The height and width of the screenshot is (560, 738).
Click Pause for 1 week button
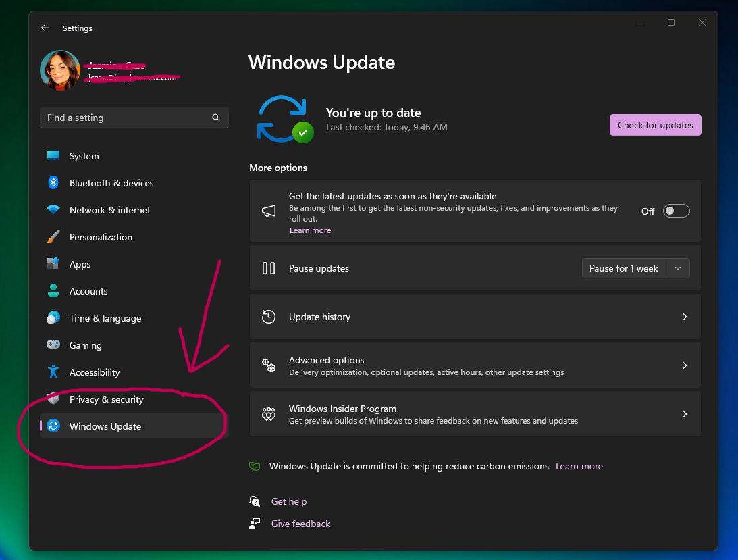click(624, 268)
